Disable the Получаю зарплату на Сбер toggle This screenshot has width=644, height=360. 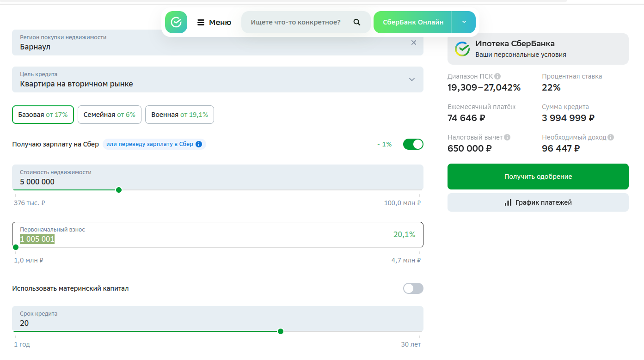[x=413, y=144]
